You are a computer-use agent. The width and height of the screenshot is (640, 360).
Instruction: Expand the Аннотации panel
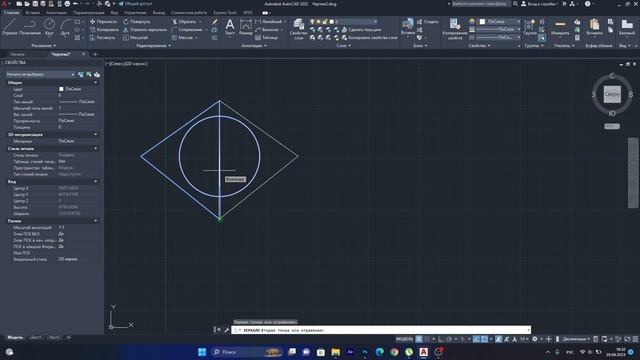pyautogui.click(x=254, y=46)
